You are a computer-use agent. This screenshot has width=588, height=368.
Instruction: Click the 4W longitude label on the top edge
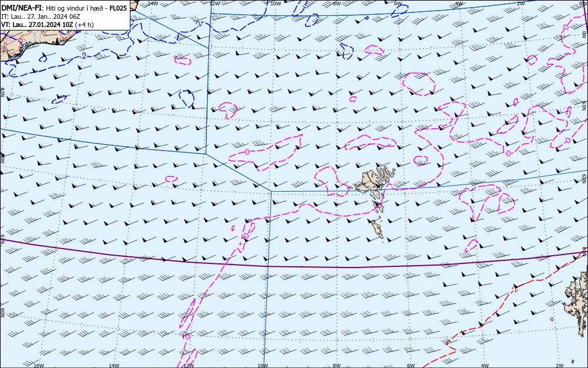tap(459, 4)
